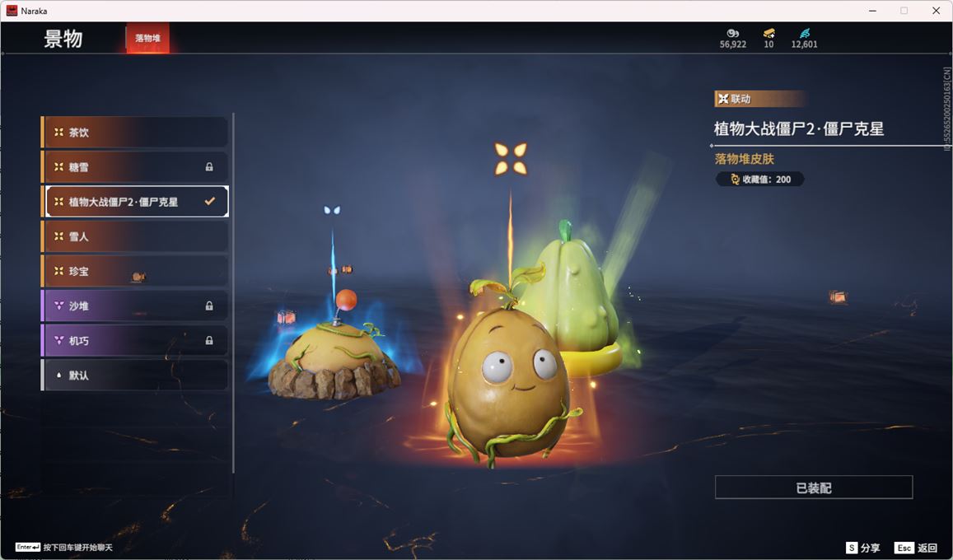Click the white dot icon on 默认

click(x=59, y=376)
